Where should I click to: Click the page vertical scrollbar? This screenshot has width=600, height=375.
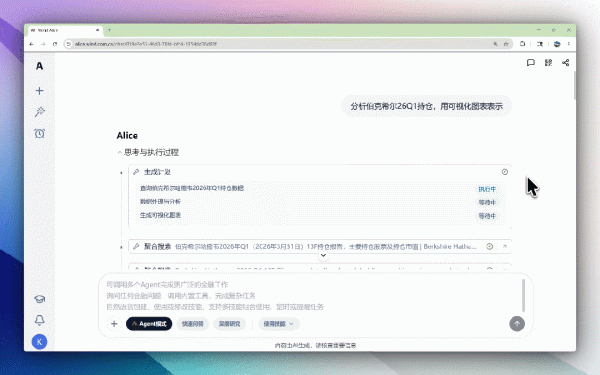pos(574,86)
